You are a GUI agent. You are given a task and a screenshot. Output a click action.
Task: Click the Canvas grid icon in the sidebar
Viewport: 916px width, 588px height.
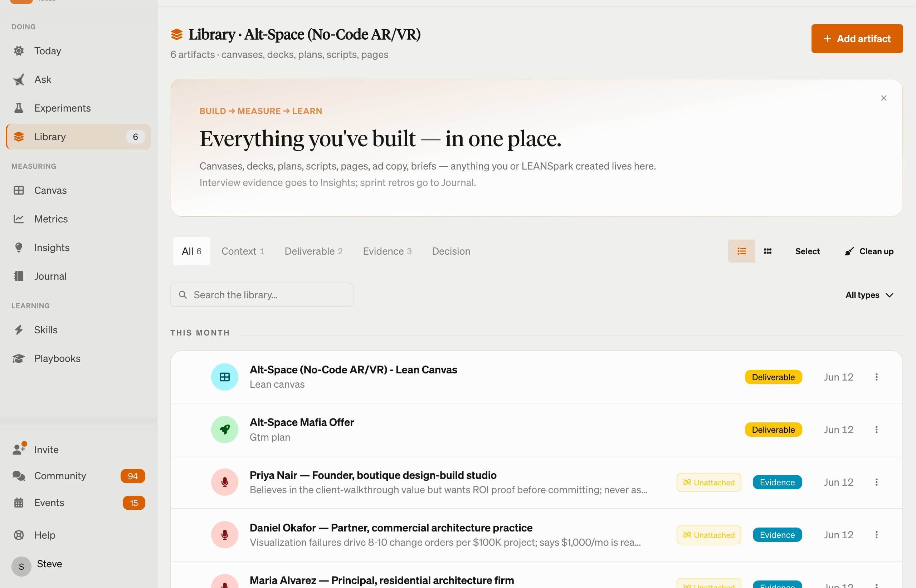(x=19, y=190)
